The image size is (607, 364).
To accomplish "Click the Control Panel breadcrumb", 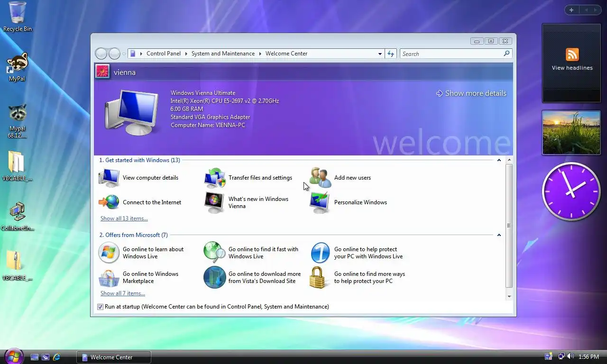I will click(164, 54).
